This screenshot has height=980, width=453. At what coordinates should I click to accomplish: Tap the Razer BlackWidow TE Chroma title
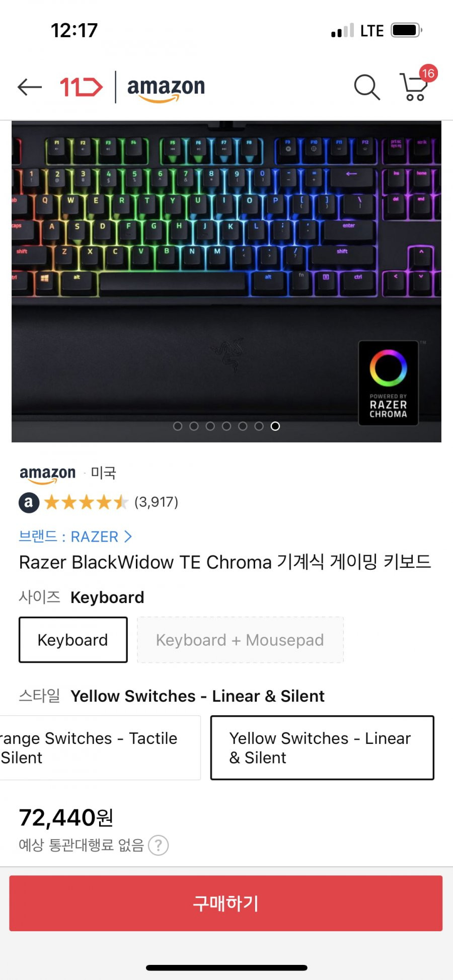point(225,562)
